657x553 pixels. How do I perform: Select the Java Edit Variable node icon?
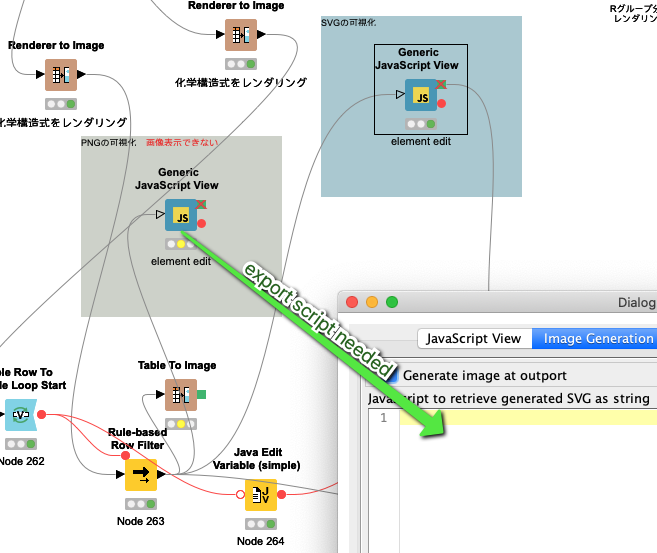[x=261, y=495]
